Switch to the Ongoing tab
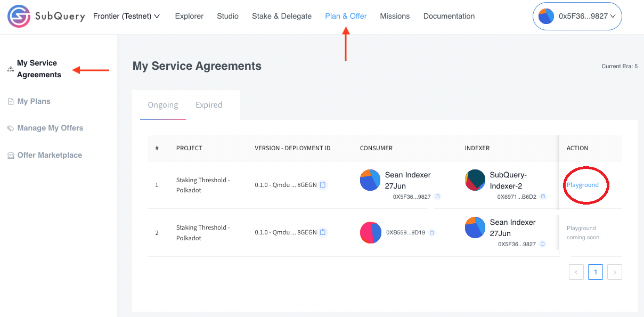This screenshot has height=317, width=644. click(x=163, y=105)
